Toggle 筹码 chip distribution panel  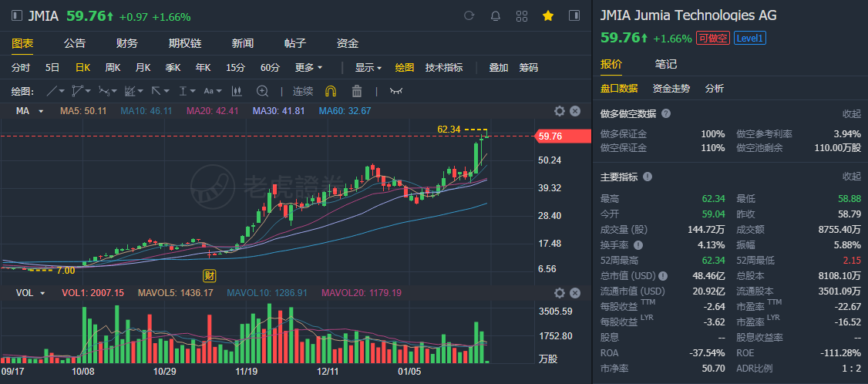(528, 68)
